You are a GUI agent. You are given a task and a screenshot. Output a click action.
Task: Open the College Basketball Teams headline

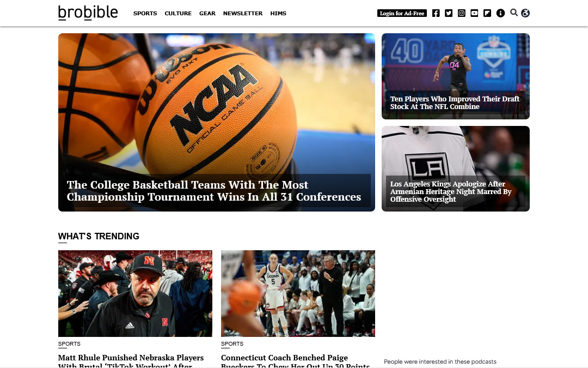pos(214,191)
